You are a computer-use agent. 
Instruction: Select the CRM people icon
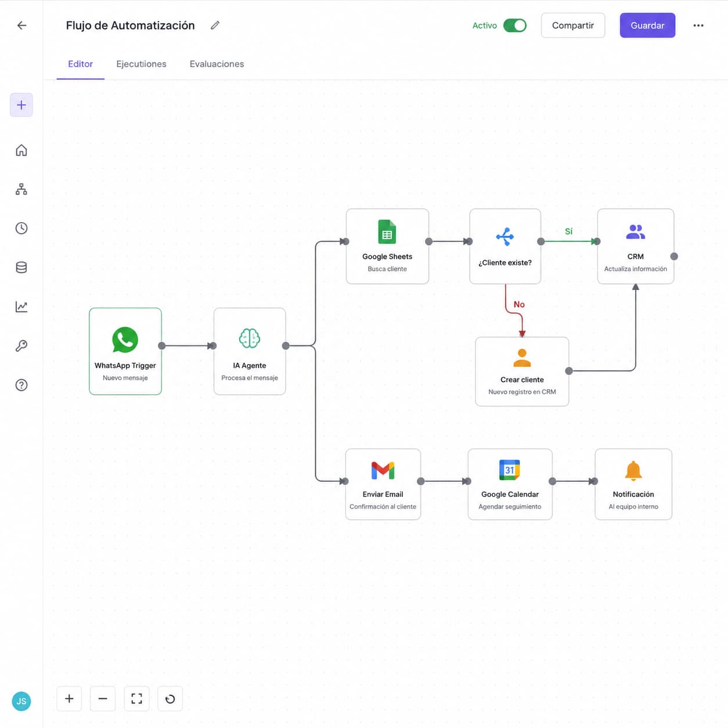[x=636, y=232]
